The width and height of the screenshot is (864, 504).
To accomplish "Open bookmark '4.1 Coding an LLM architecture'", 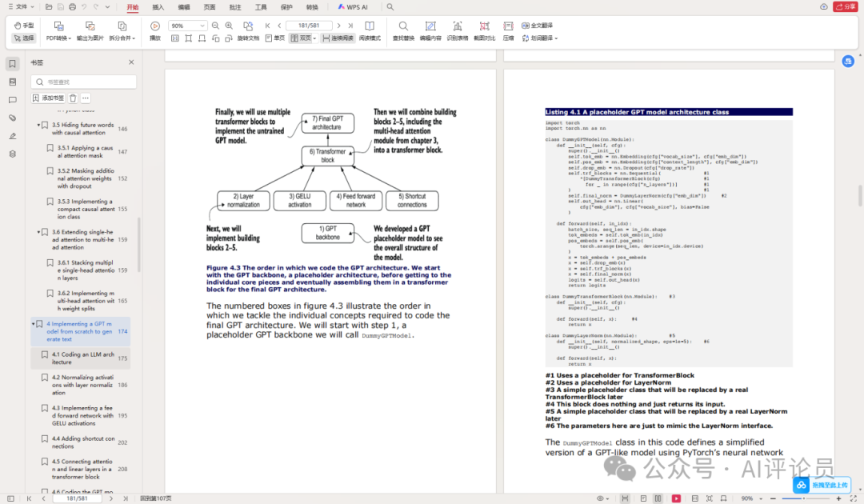I will click(x=81, y=358).
